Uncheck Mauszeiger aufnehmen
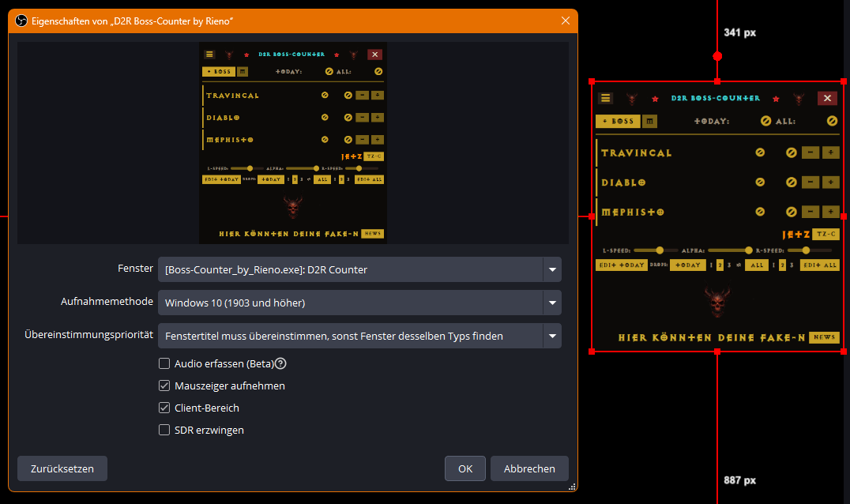Screen dimensions: 850x504 (x=164, y=386)
